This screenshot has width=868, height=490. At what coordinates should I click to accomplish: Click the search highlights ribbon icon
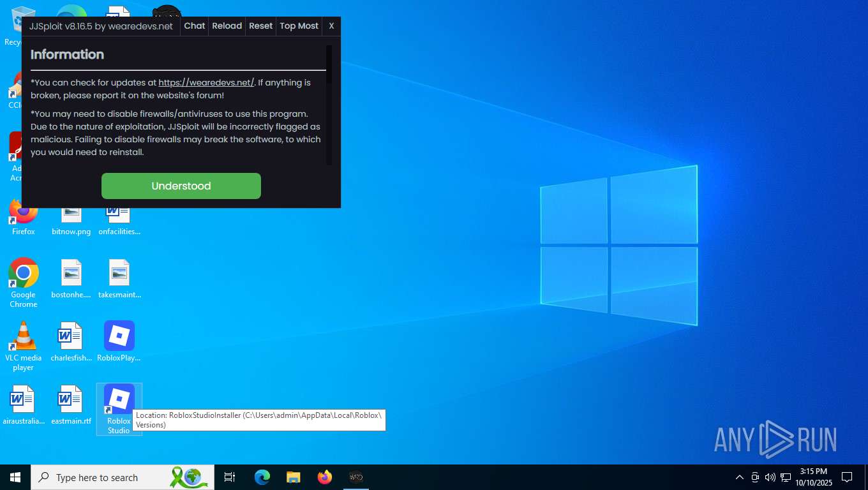[189, 477]
